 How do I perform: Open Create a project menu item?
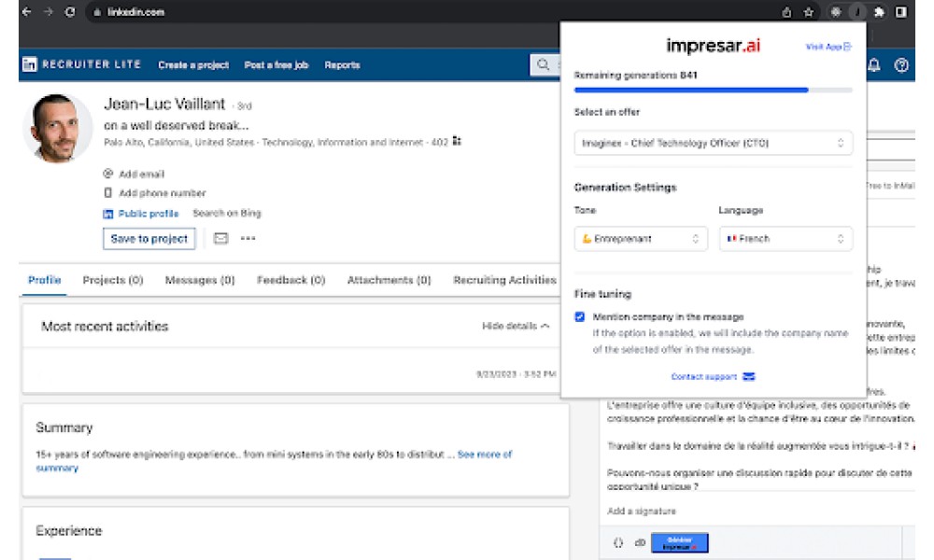click(193, 65)
